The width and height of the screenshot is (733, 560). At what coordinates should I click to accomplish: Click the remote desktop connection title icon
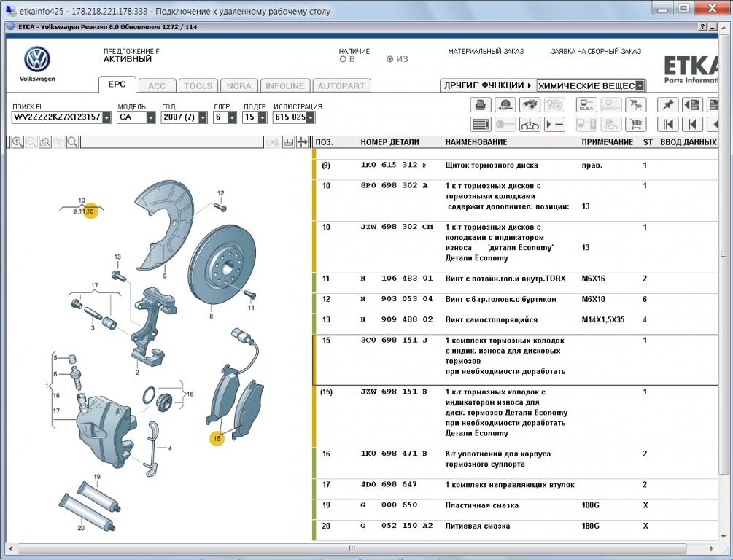(11, 10)
